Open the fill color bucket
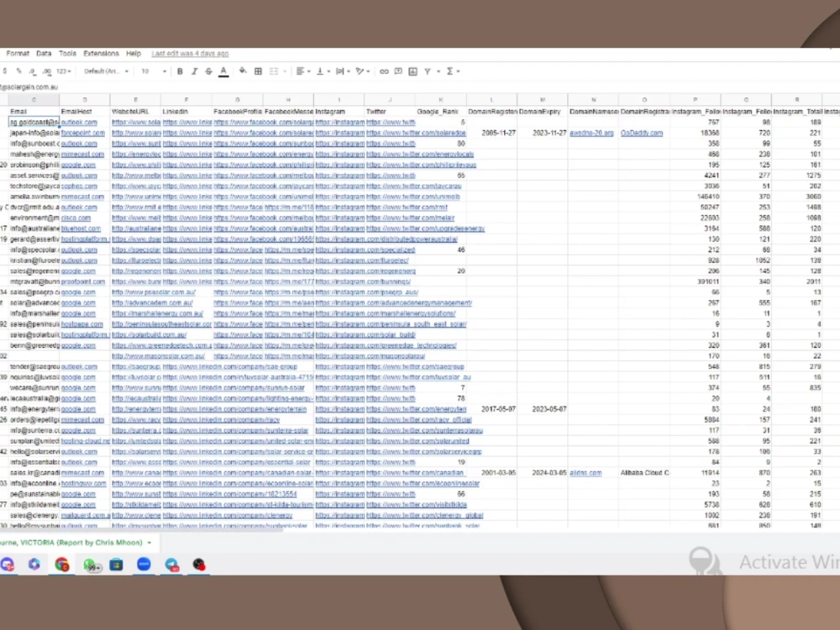840x630 pixels. pos(243,71)
